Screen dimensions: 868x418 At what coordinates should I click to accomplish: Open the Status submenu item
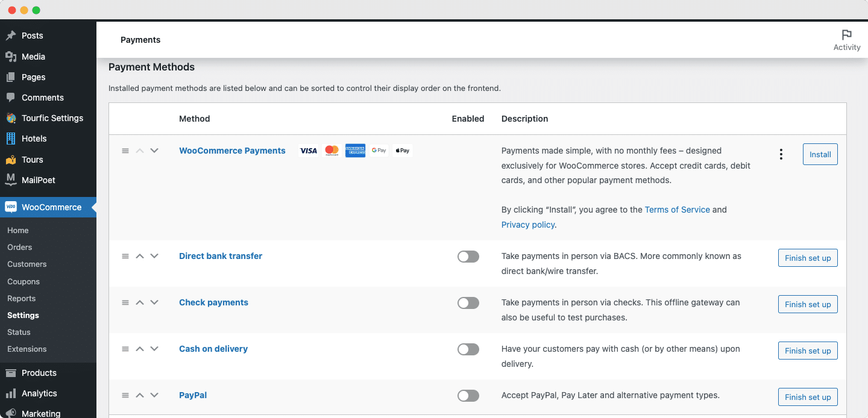[x=19, y=332]
